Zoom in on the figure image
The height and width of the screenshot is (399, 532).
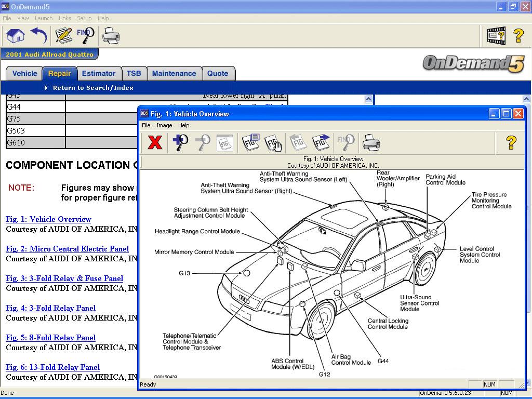pos(180,142)
